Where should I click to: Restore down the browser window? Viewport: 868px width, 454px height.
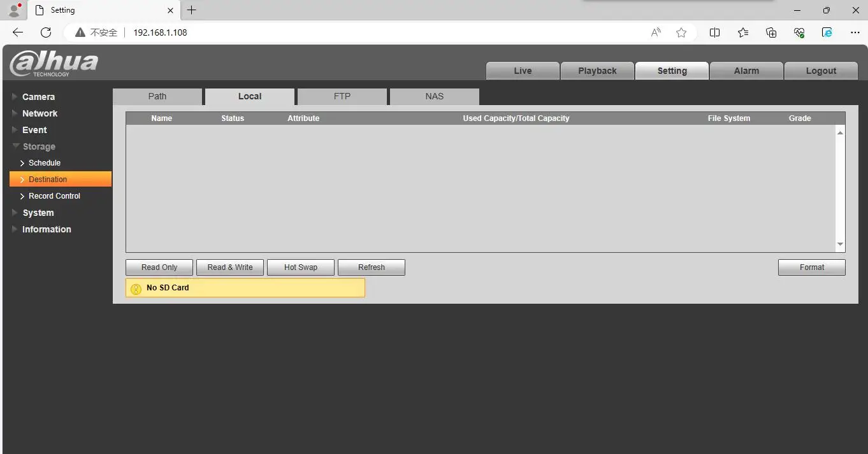(827, 10)
